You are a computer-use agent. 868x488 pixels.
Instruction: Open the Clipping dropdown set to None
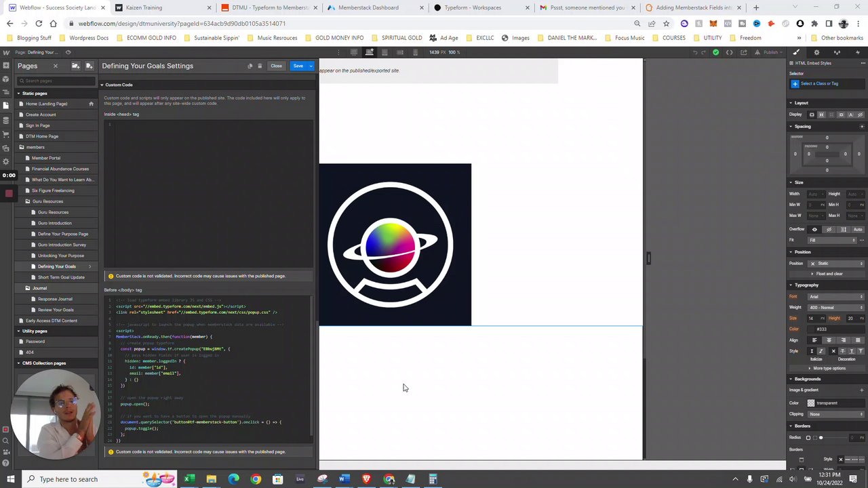[x=836, y=413]
